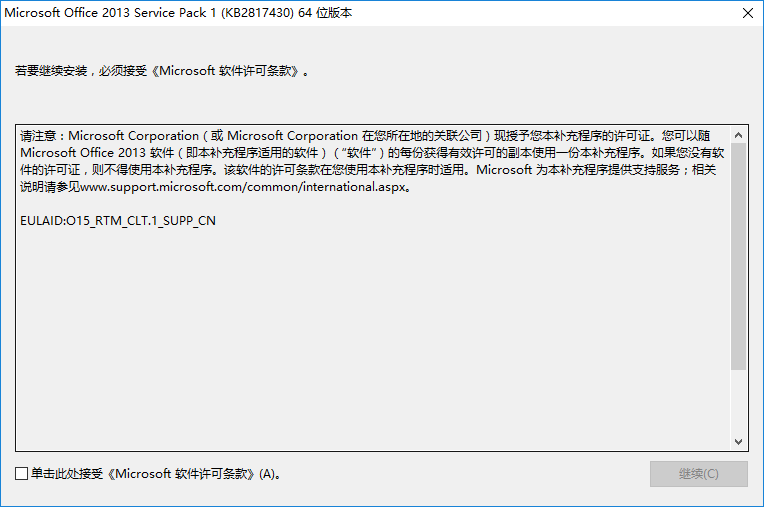Click Microsoft Office 2013 in the license paragraph

[x=83, y=153]
